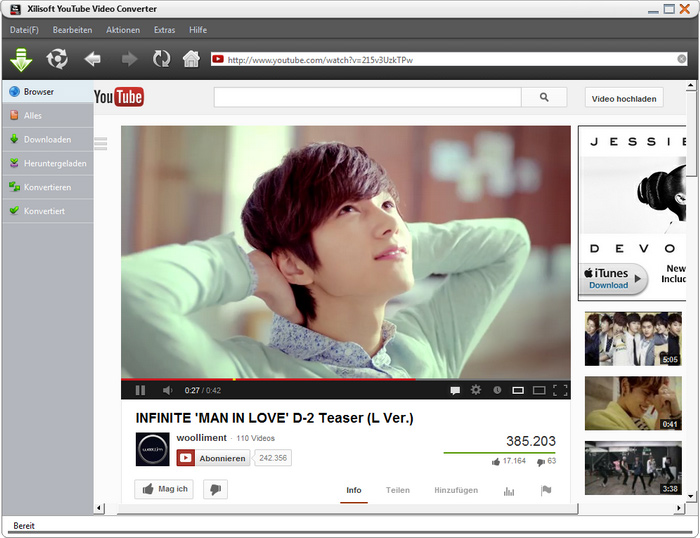This screenshot has width=700, height=538.
Task: Open the 110 Videos link
Action: pyautogui.click(x=255, y=438)
